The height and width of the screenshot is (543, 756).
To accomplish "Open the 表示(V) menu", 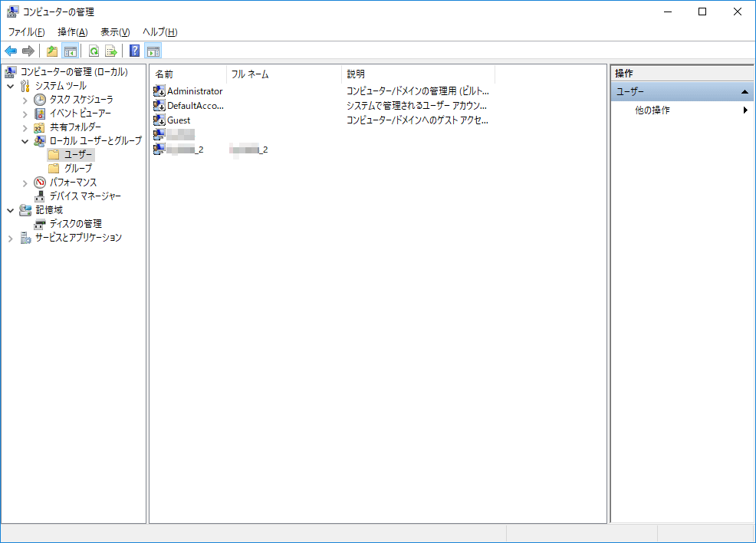I will [x=115, y=31].
